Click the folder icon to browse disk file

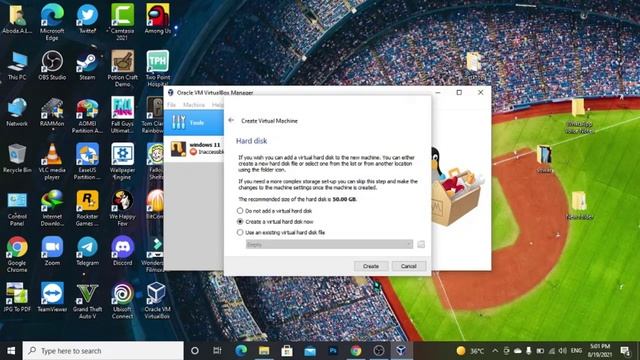pyautogui.click(x=421, y=244)
